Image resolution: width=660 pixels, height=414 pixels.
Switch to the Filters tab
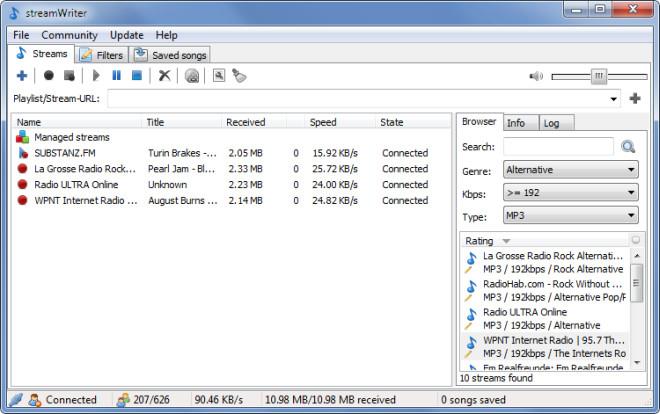[x=102, y=55]
